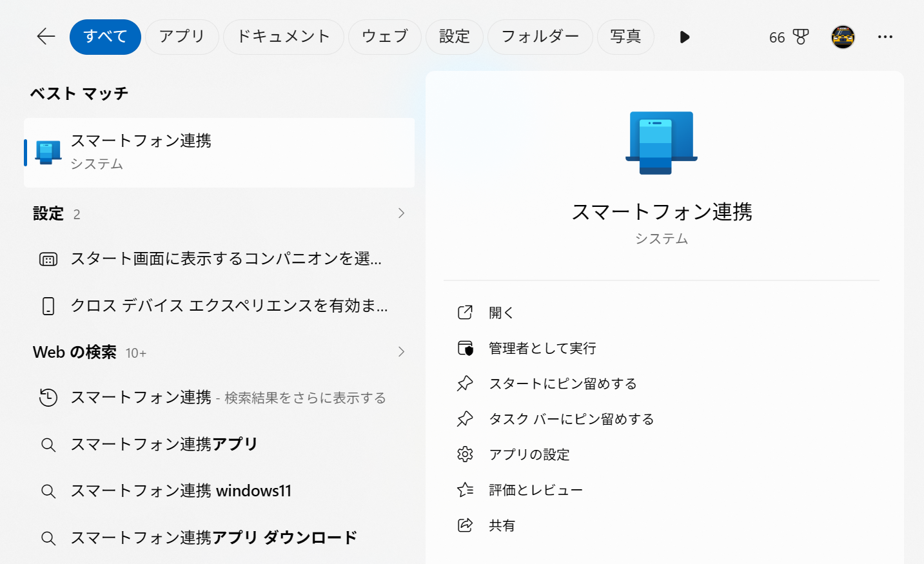Filter results by フォルダー tab
924x564 pixels.
point(540,37)
